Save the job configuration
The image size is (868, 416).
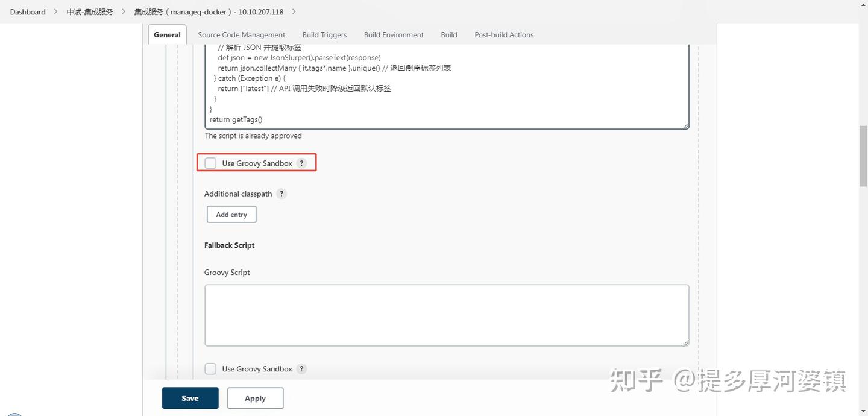[x=190, y=398]
